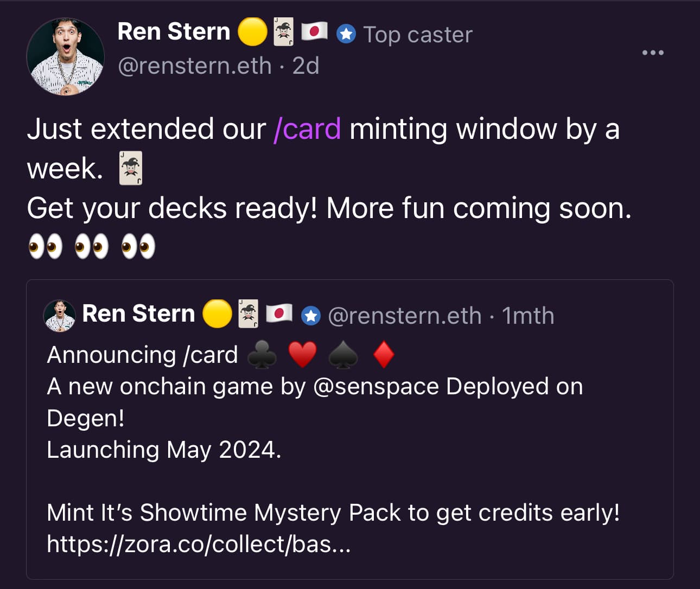Open the quoted cast 'Announcing /card'

(x=350, y=430)
